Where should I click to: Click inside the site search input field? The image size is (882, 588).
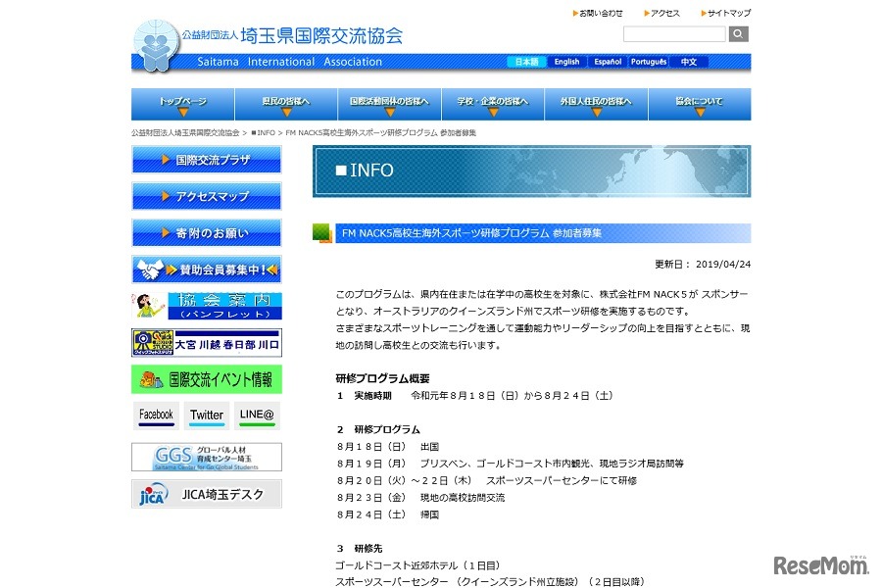click(x=674, y=33)
